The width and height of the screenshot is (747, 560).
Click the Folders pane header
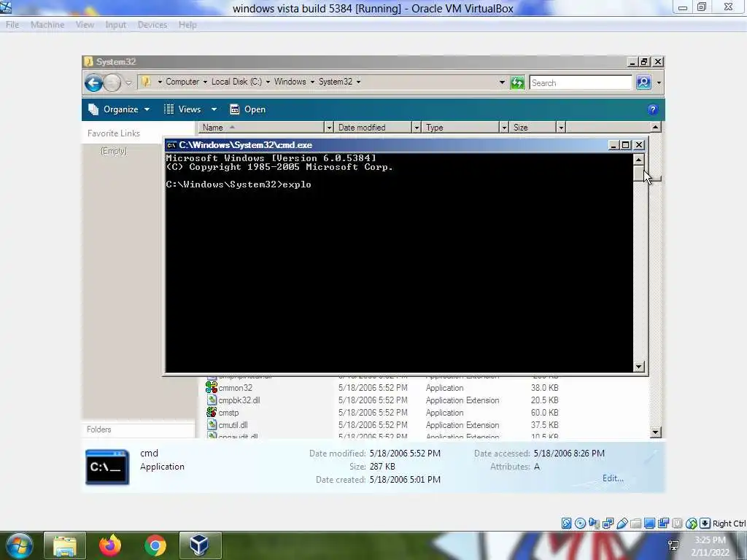point(139,429)
